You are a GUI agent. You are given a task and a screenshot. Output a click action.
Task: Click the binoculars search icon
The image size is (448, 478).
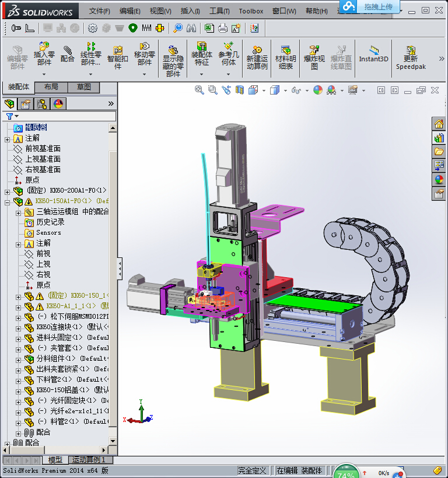[x=191, y=29]
